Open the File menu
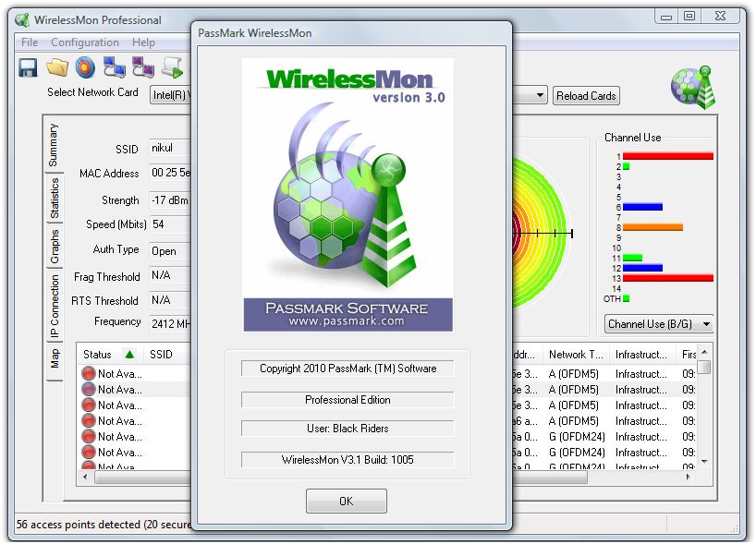 click(x=30, y=42)
